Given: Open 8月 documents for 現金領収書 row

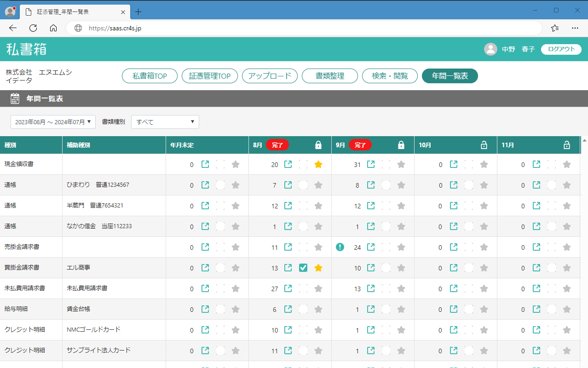Looking at the screenshot, I should click(x=288, y=164).
